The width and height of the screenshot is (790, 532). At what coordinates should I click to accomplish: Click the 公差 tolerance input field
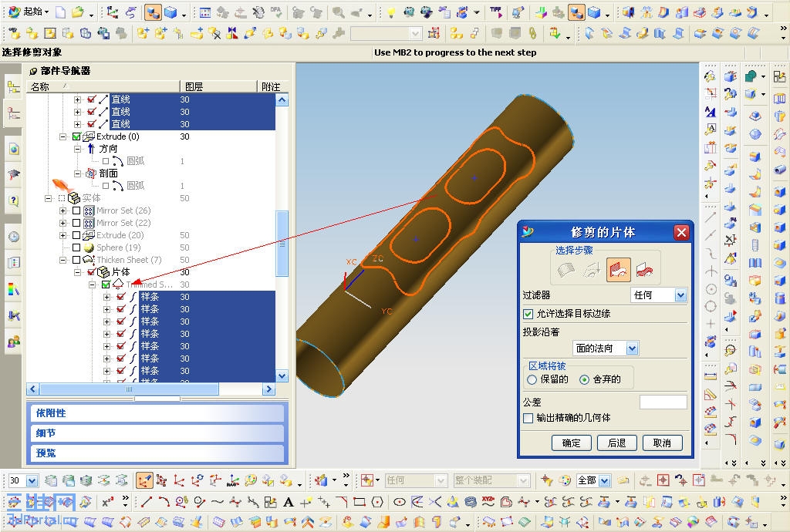pyautogui.click(x=663, y=402)
